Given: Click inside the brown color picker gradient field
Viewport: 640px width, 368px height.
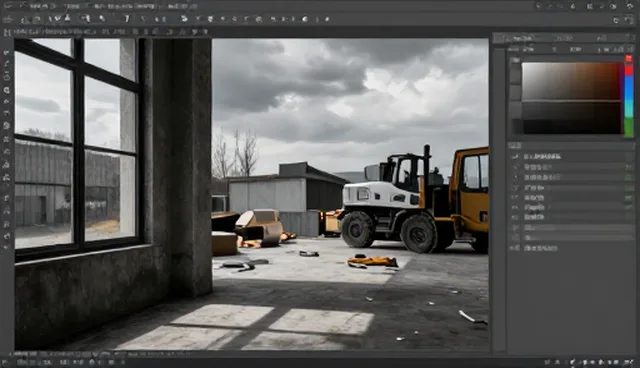Looking at the screenshot, I should (572, 98).
